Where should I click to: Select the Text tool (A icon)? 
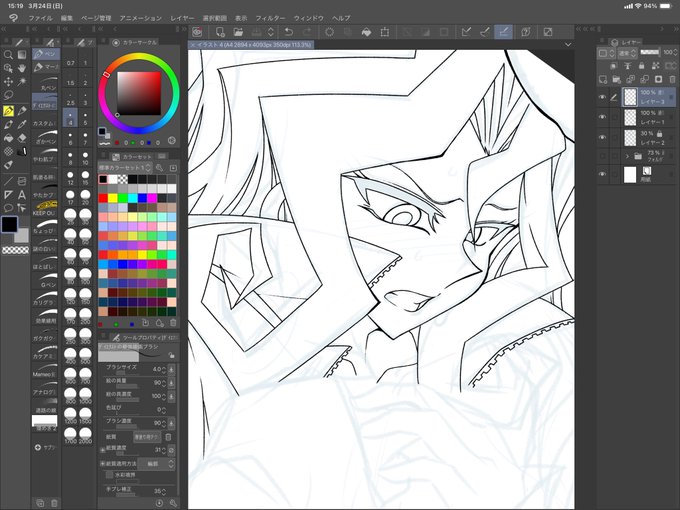tap(22, 195)
